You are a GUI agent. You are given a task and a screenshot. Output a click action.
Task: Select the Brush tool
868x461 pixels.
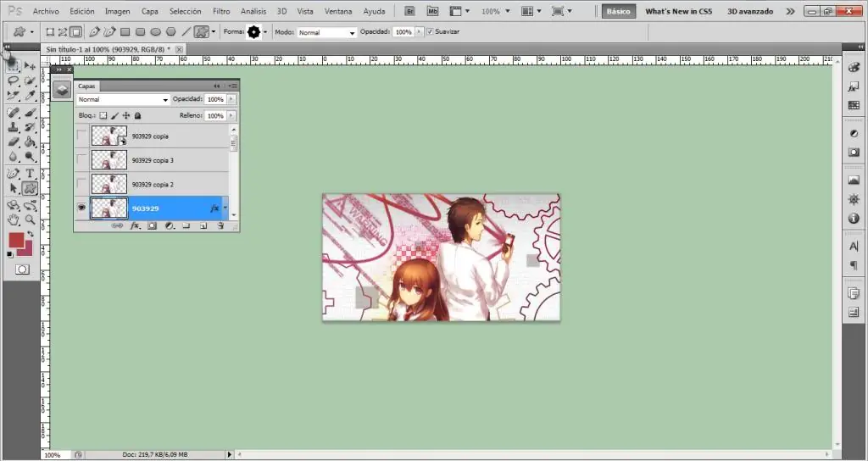[x=30, y=113]
